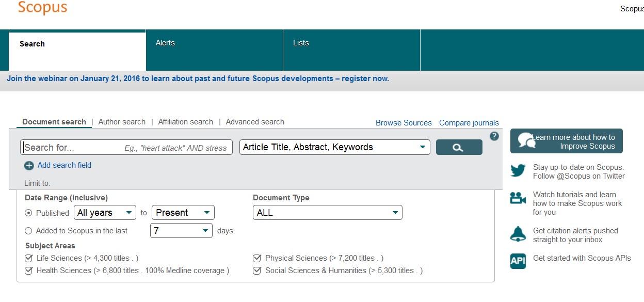Uncheck the Health Sciences checkbox
The width and height of the screenshot is (644, 302).
(29, 270)
